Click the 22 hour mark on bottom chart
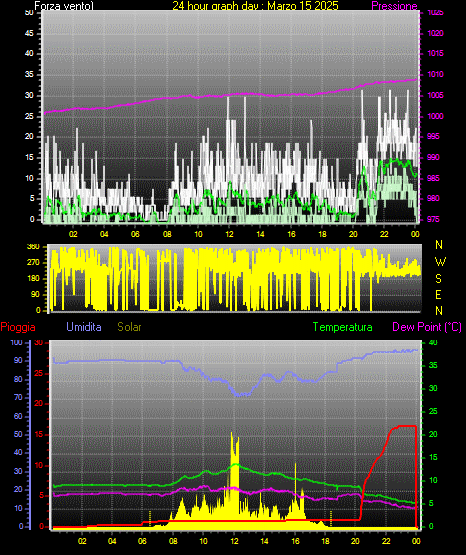 click(386, 541)
